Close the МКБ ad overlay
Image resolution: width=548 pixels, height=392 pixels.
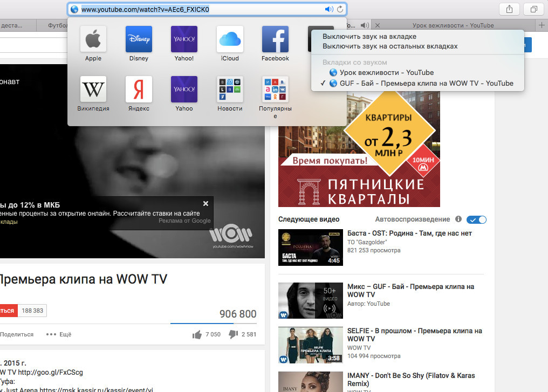(206, 204)
